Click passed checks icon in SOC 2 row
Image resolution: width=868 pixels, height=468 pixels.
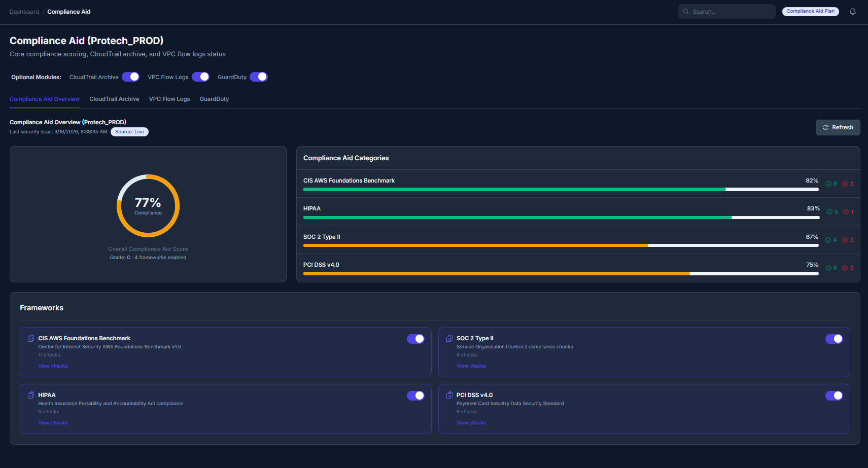(x=828, y=240)
